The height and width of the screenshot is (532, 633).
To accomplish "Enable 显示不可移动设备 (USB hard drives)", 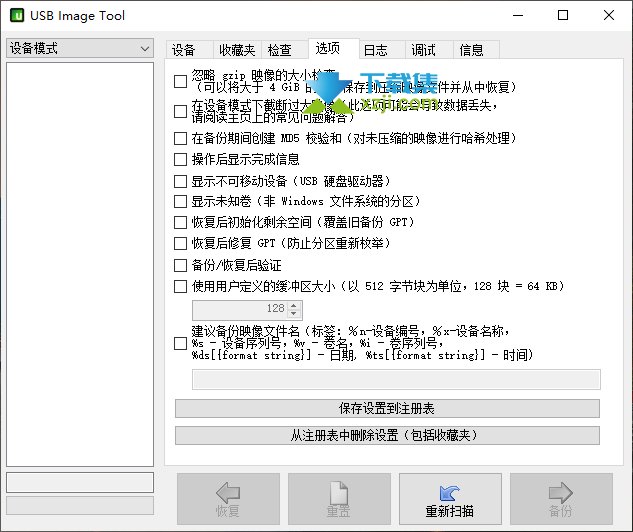I will click(180, 181).
